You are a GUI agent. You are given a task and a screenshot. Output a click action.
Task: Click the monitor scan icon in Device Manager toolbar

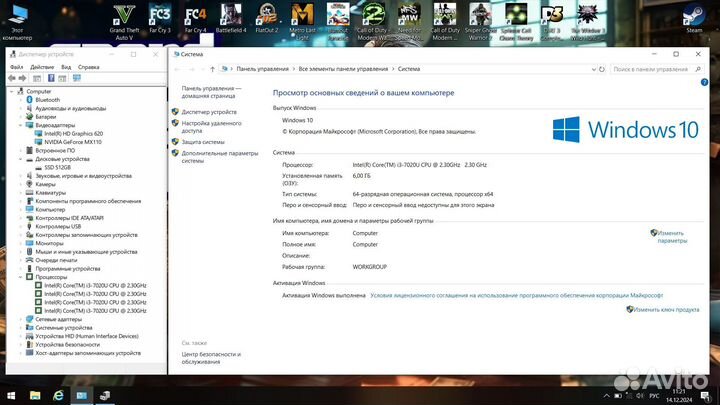pos(77,78)
